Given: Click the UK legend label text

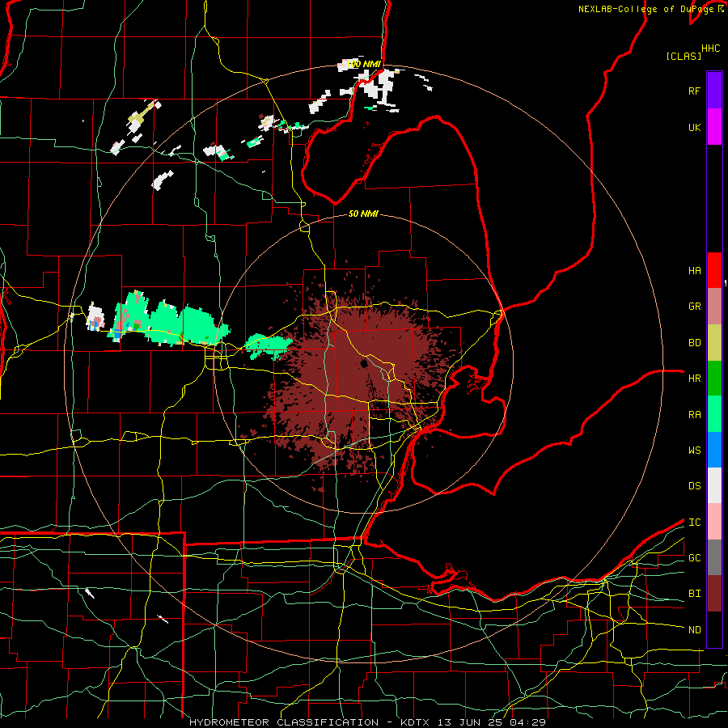Looking at the screenshot, I should (694, 127).
